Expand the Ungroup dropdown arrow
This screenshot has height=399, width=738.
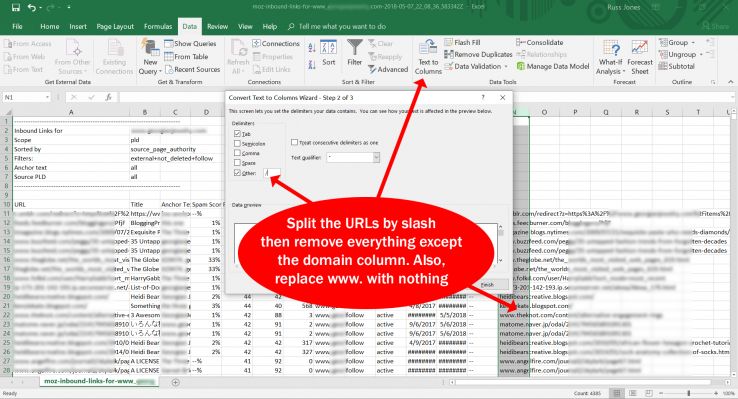click(x=701, y=55)
